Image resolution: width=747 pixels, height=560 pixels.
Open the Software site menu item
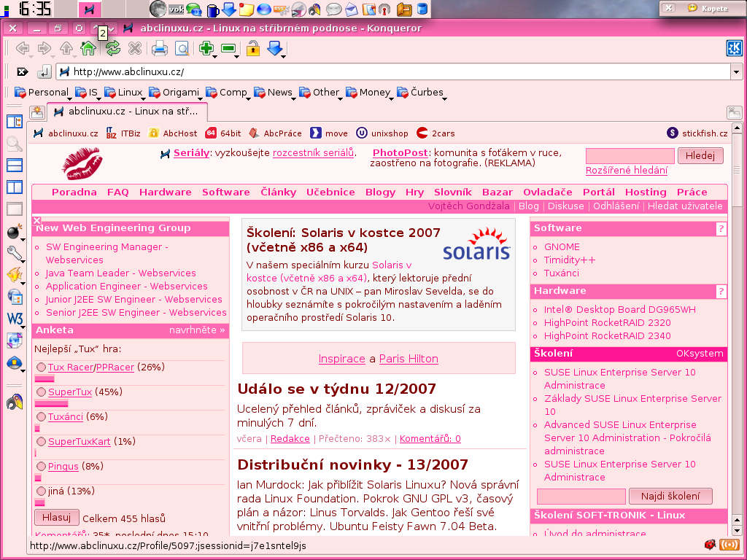(x=226, y=192)
